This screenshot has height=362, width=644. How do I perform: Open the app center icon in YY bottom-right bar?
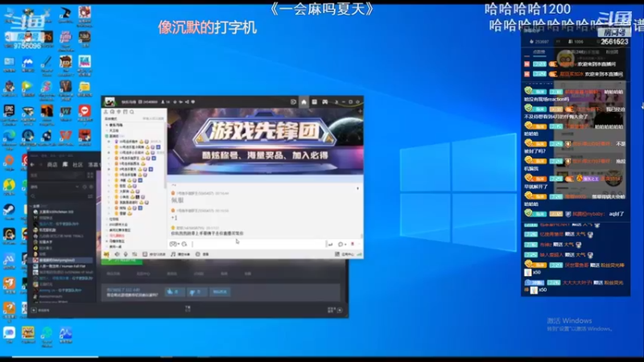pos(337,254)
